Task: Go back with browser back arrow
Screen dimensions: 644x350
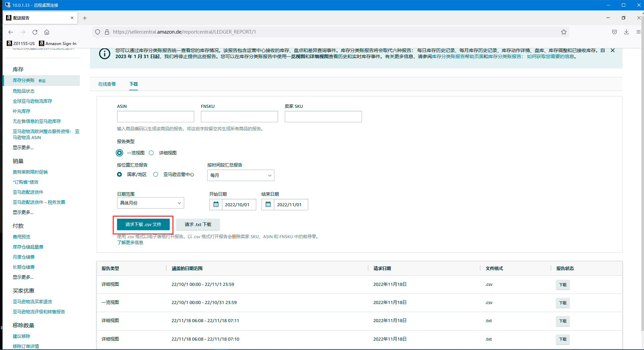Action: pos(11,32)
